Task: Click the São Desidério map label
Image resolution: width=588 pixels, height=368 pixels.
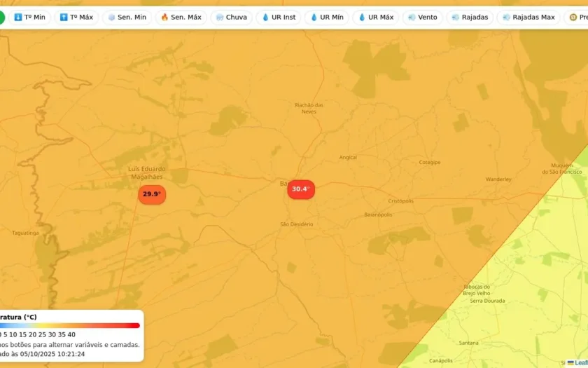Action: pos(297,224)
